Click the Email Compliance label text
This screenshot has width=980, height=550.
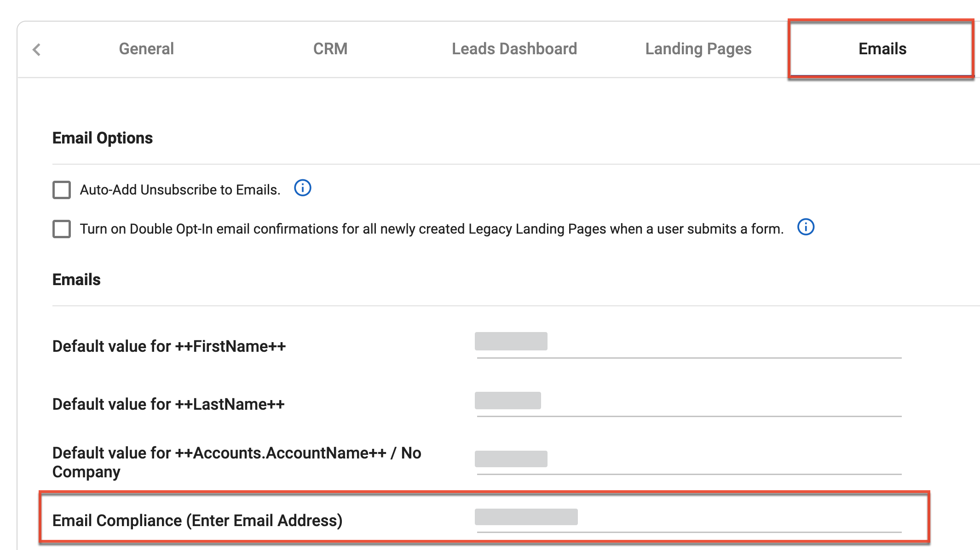coord(197,520)
